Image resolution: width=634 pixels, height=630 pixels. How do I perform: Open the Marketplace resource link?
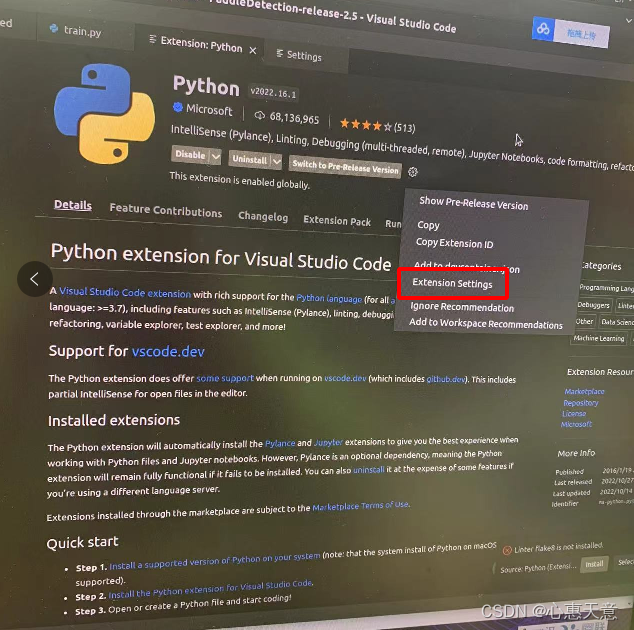click(x=584, y=391)
